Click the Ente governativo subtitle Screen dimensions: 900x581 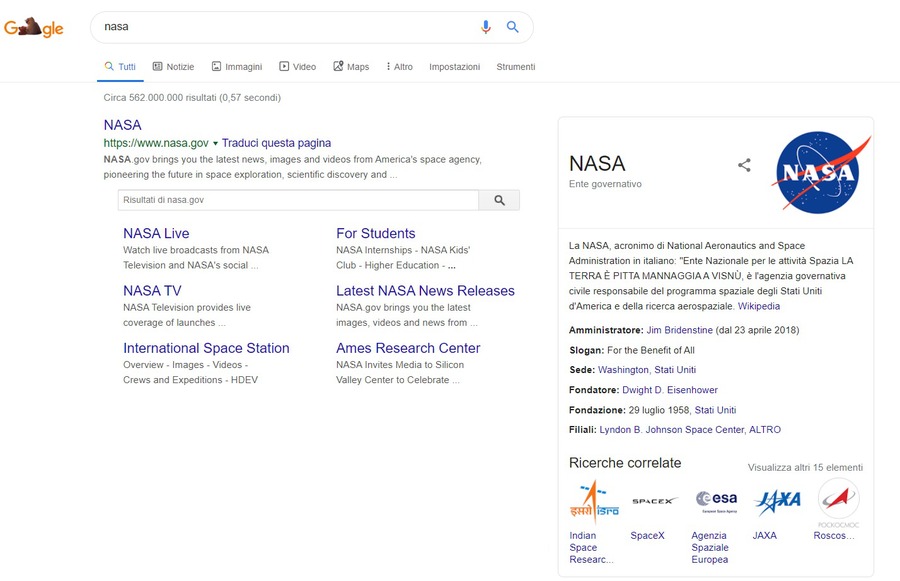(605, 184)
